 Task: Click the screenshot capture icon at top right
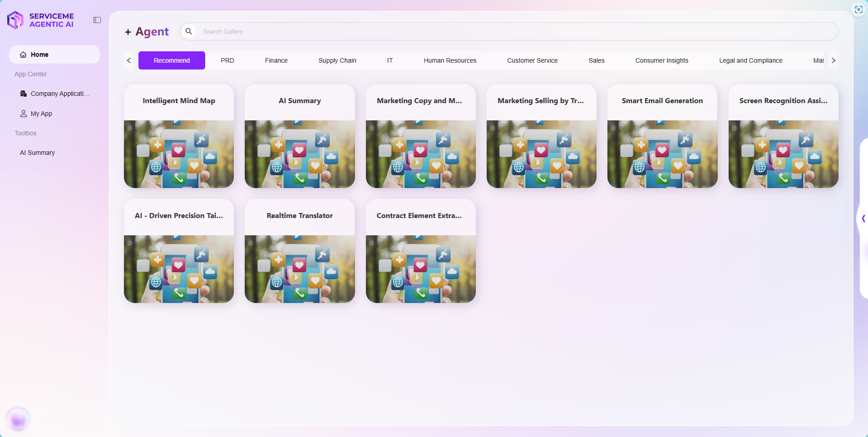point(858,10)
